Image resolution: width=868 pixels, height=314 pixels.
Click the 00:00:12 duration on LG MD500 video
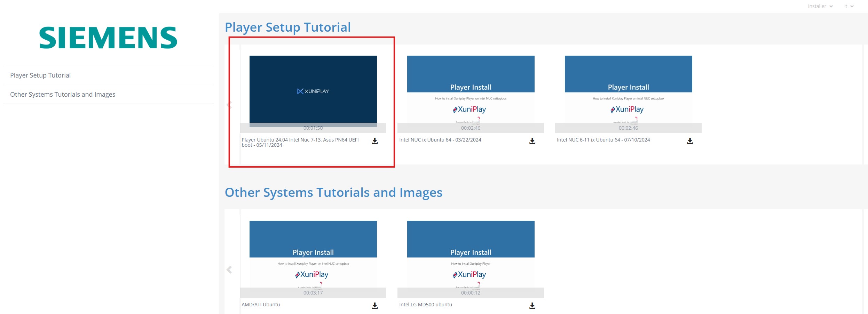(x=471, y=293)
